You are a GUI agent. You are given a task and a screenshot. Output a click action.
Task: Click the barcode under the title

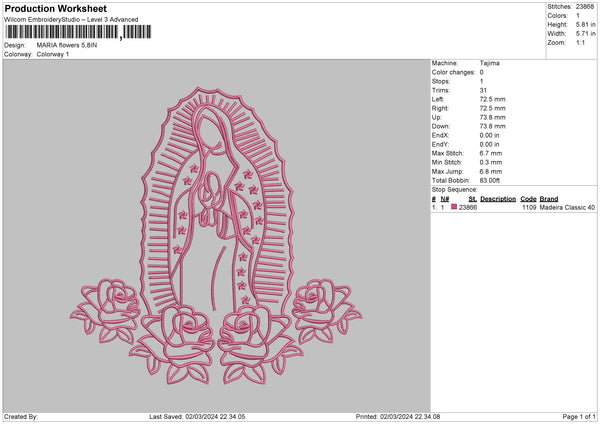tap(78, 32)
